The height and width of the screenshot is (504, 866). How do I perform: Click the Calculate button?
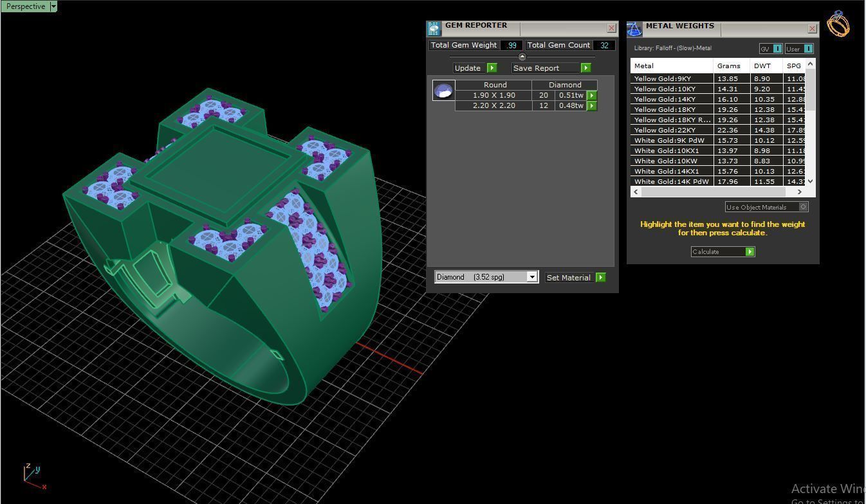click(x=718, y=251)
